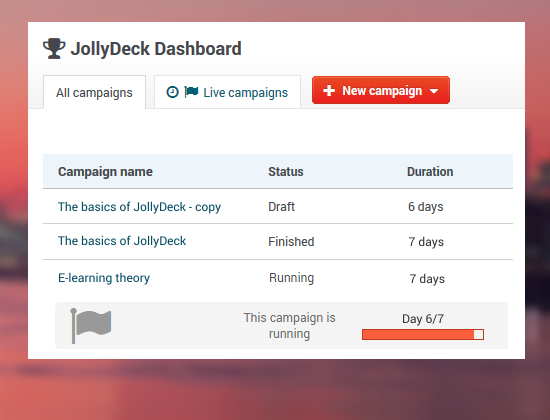The image size is (550, 420).
Task: Click the Draft status cell
Action: tap(281, 207)
